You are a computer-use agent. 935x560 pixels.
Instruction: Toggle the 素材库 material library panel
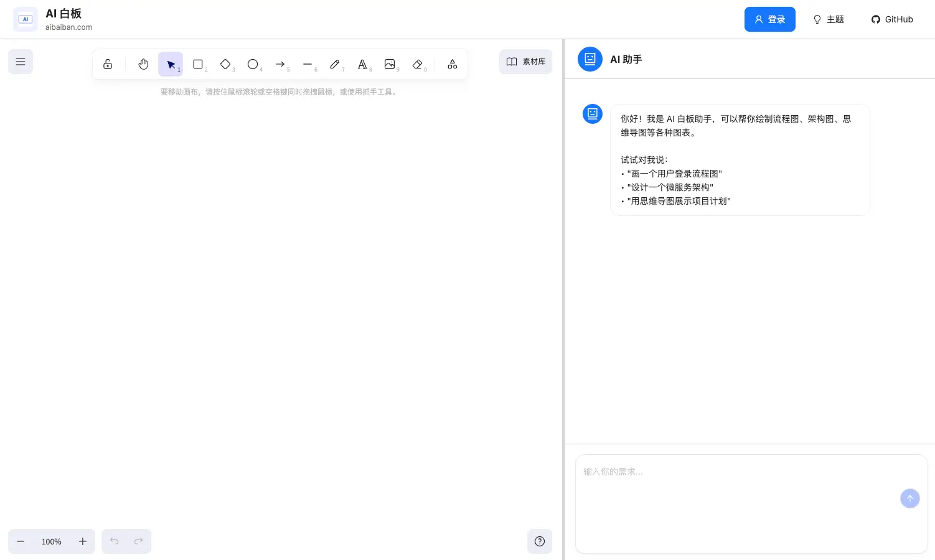[525, 62]
